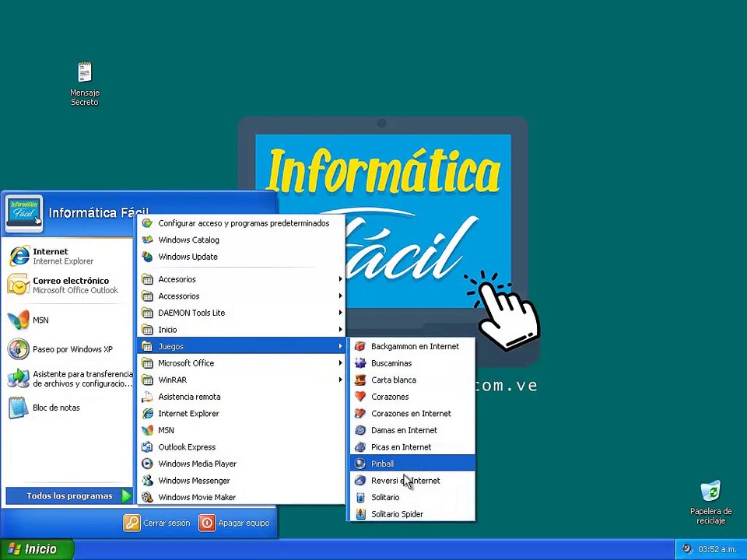Click the DAEMON Tools Lite text label
Viewport: 747px width, 560px height.
pos(191,313)
